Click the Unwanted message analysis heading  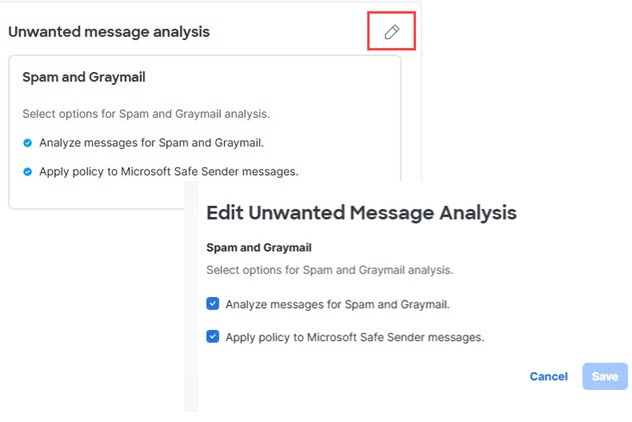109,32
